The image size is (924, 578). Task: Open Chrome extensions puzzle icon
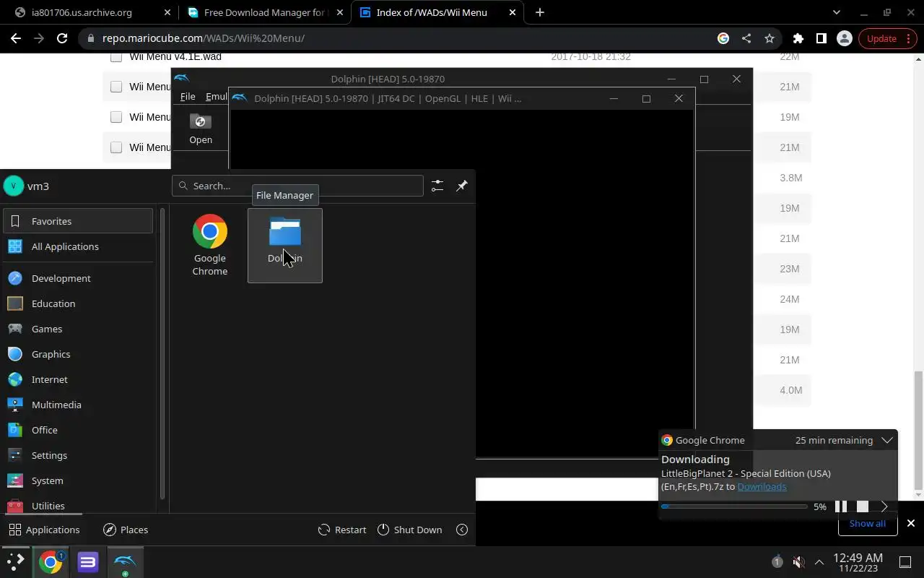point(798,38)
